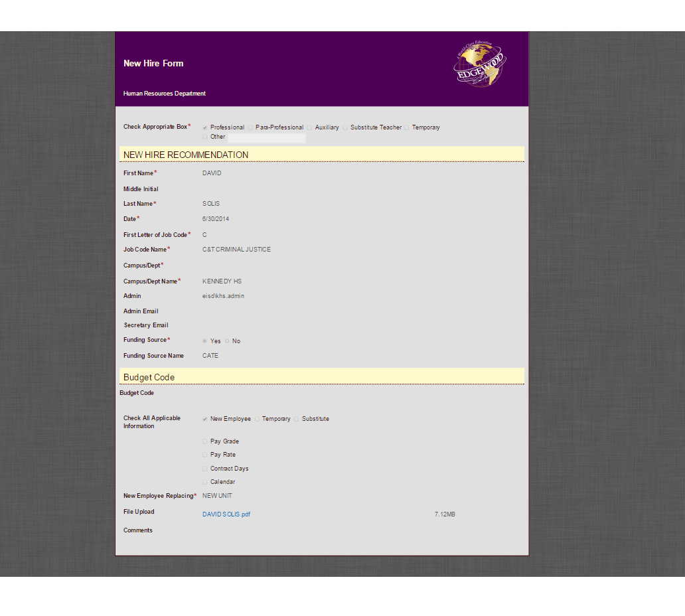Click the Edgewood globe logo
Image resolution: width=685 pixels, height=616 pixels.
click(480, 64)
